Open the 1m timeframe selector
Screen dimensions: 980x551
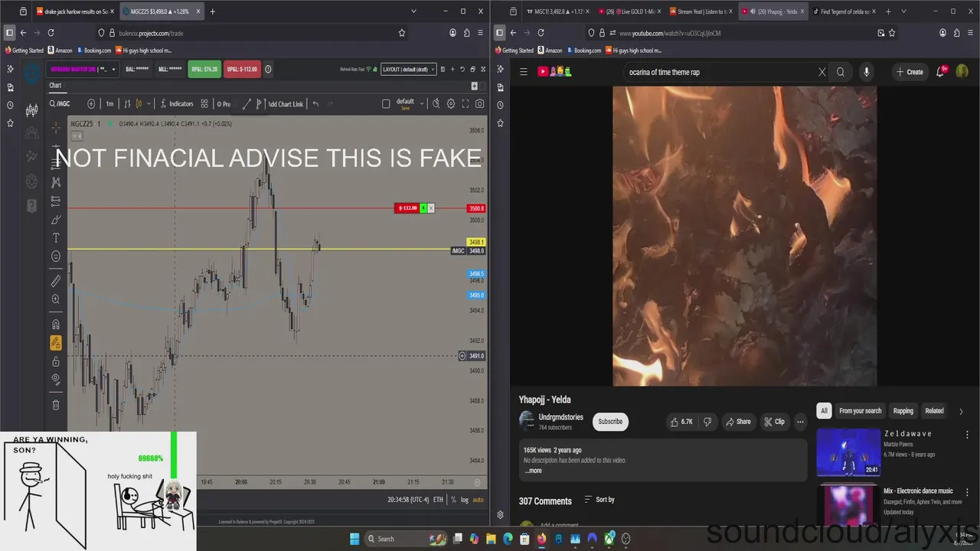pos(109,103)
